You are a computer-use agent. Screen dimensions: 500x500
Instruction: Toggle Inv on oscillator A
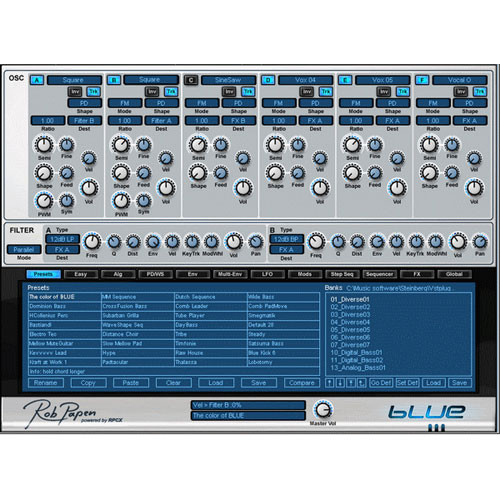point(75,91)
